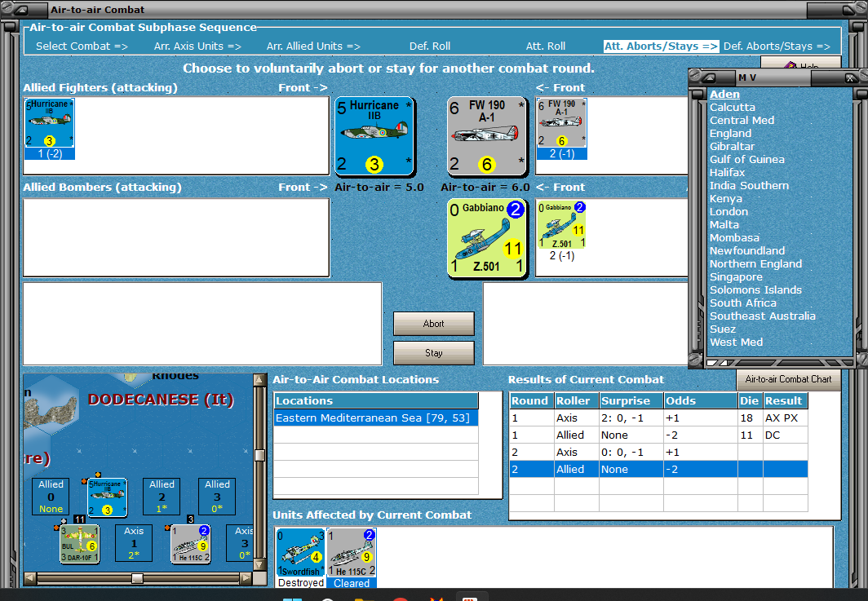The image size is (868, 601).
Task: Click the map vertical scrollbar up arrow
Action: tap(259, 380)
